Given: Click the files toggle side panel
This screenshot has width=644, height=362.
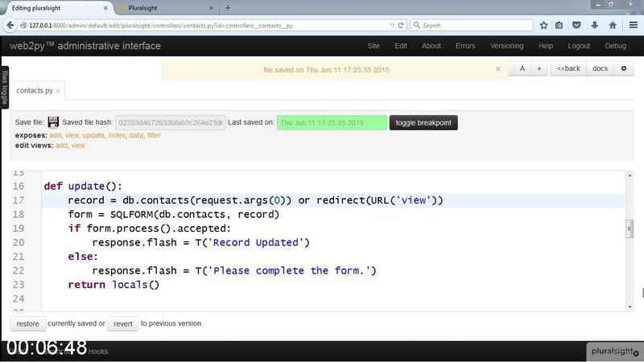Looking at the screenshot, I should pyautogui.click(x=5, y=87).
